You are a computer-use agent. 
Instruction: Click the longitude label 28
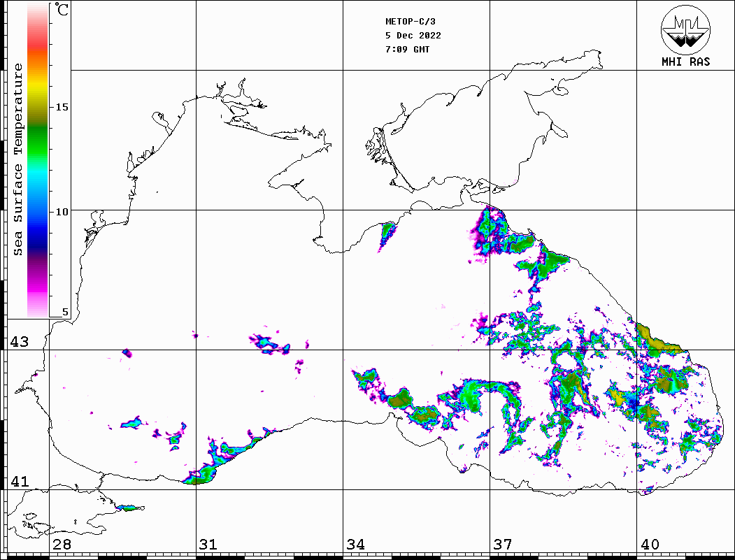[62, 544]
